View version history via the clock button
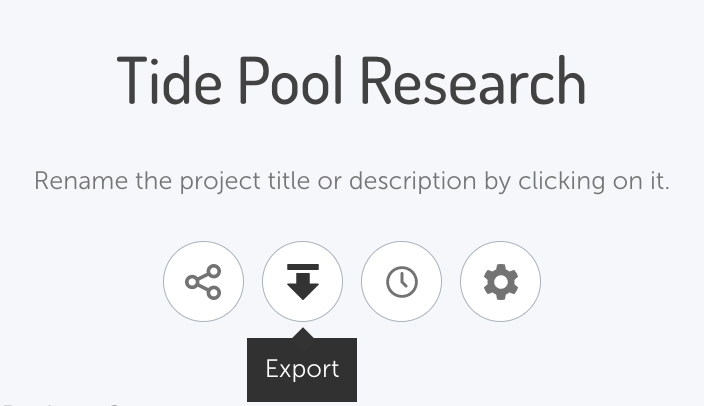 [401, 282]
